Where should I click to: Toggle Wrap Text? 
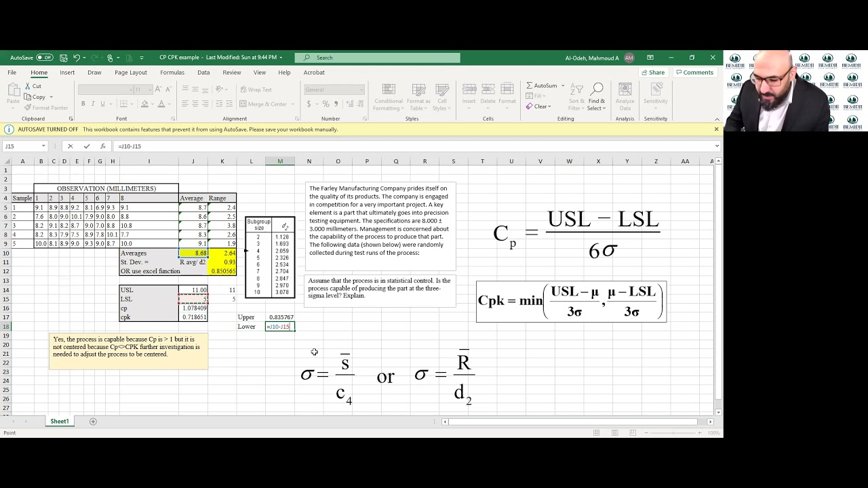255,89
